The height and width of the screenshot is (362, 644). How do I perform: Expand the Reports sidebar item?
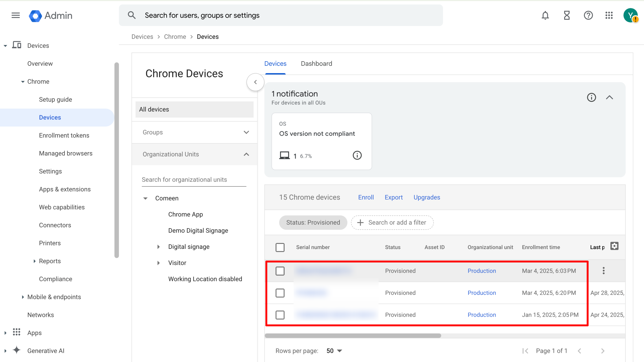[34, 261]
